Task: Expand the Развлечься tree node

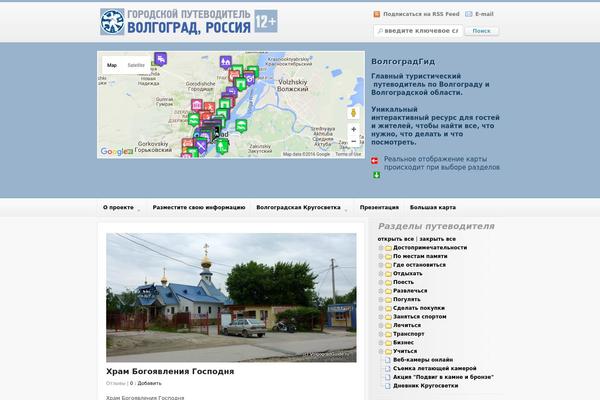Action: coord(381,291)
